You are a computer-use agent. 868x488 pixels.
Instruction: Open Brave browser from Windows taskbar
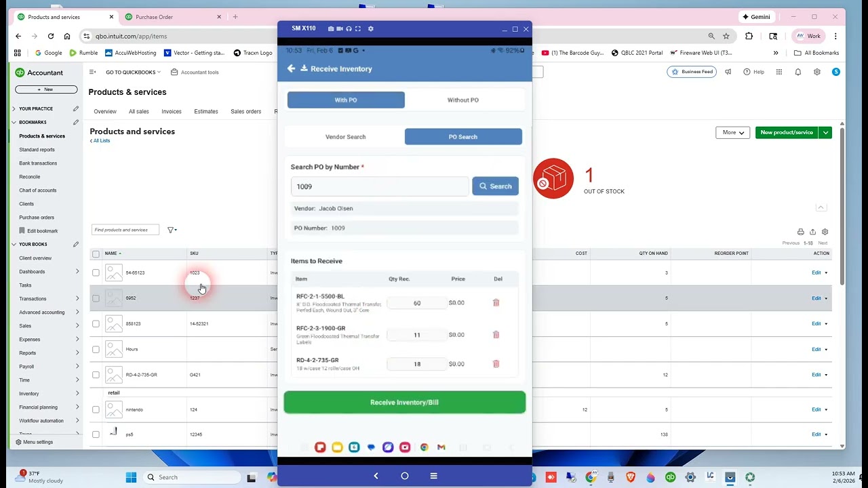tap(631, 477)
